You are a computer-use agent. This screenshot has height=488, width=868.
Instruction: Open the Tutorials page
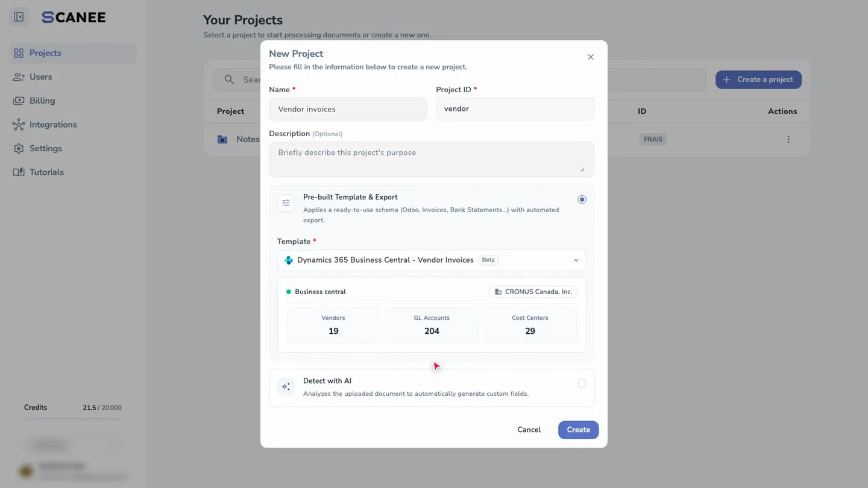[x=74, y=172]
